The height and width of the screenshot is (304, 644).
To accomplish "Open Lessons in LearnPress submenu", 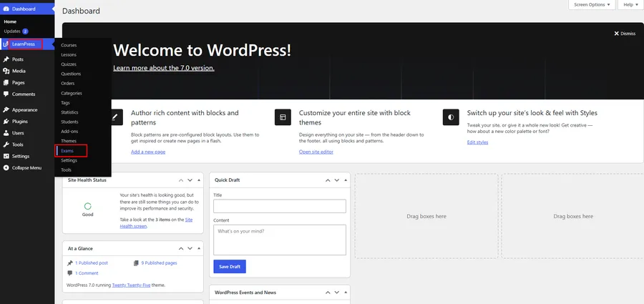I will 69,54.
